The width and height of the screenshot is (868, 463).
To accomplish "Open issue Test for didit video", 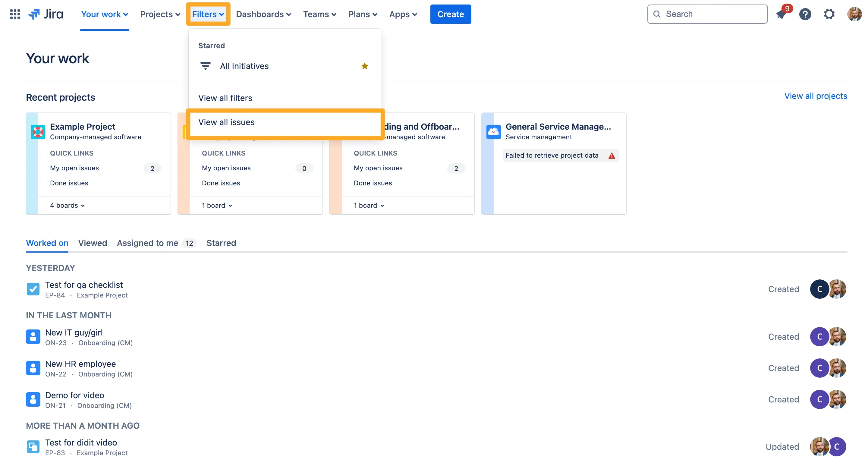I will 81,443.
